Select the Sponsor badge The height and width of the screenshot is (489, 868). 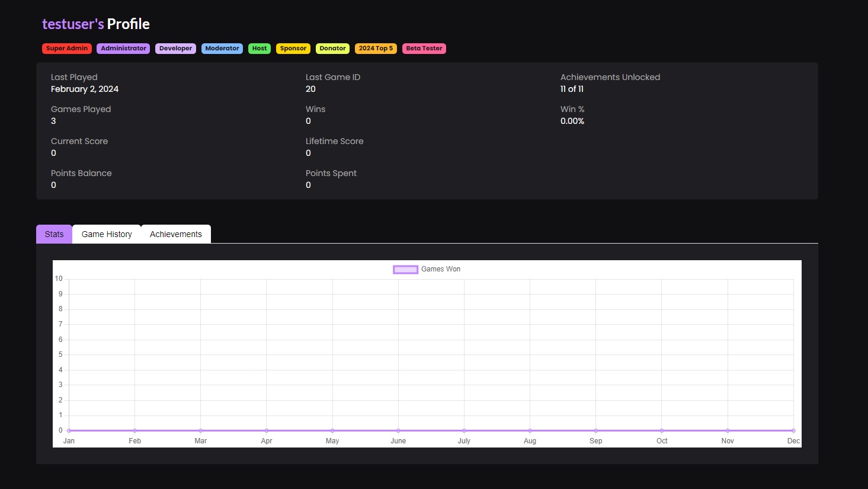(x=293, y=49)
